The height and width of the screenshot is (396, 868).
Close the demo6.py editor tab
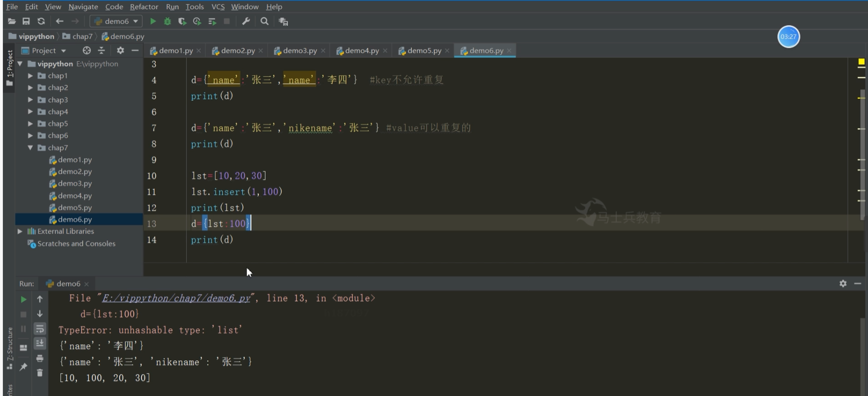509,51
